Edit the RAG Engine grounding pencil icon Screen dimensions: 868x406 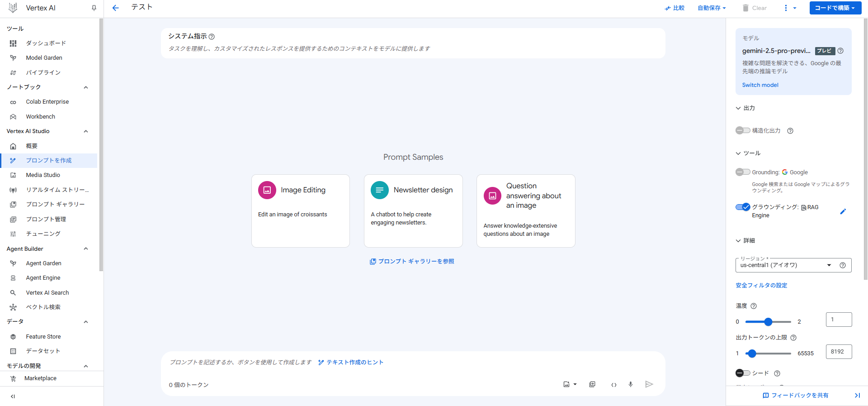click(843, 211)
